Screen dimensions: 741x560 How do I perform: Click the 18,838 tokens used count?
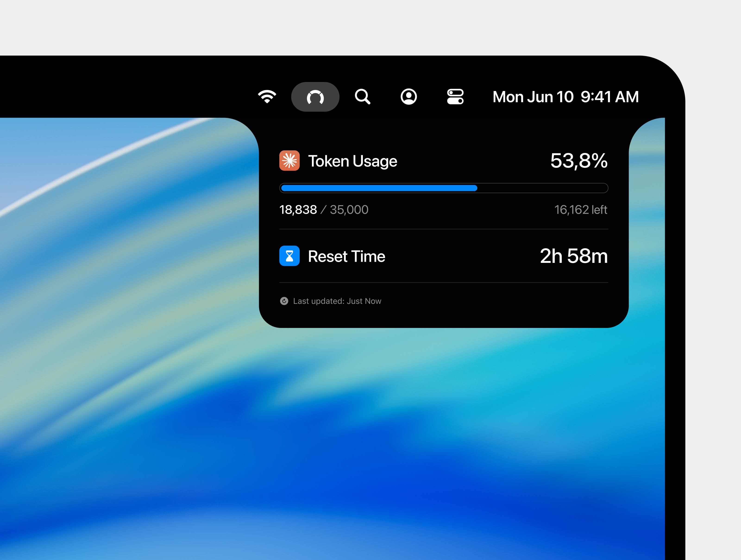tap(298, 210)
